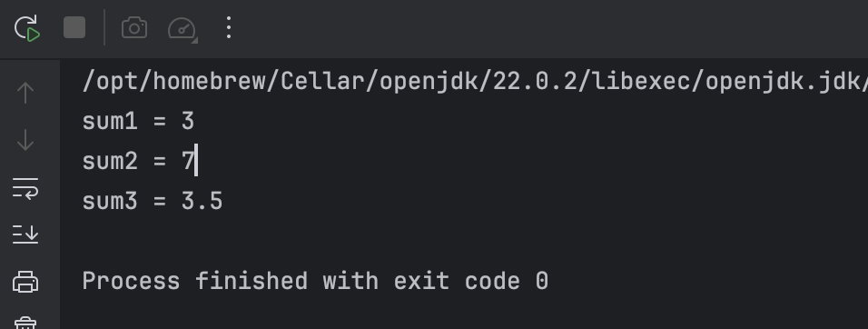
Task: Print the console output via printer icon
Action: pyautogui.click(x=25, y=282)
